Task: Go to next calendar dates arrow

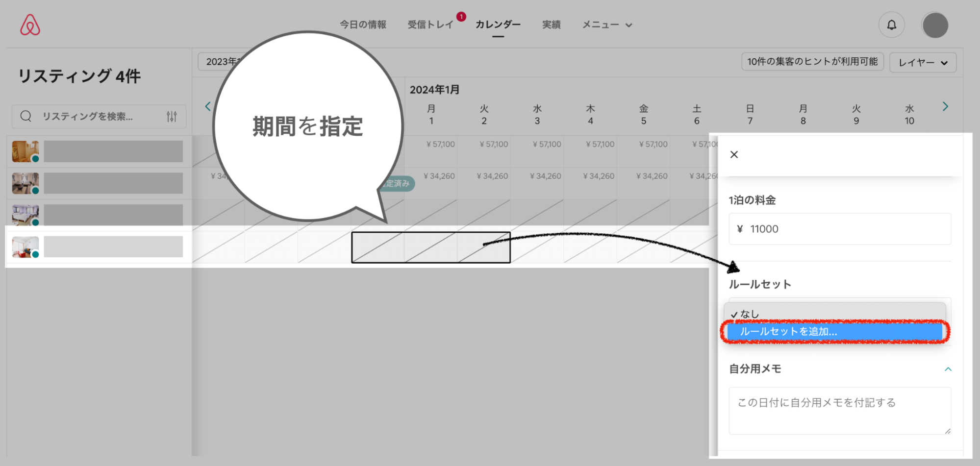Action: point(945,107)
